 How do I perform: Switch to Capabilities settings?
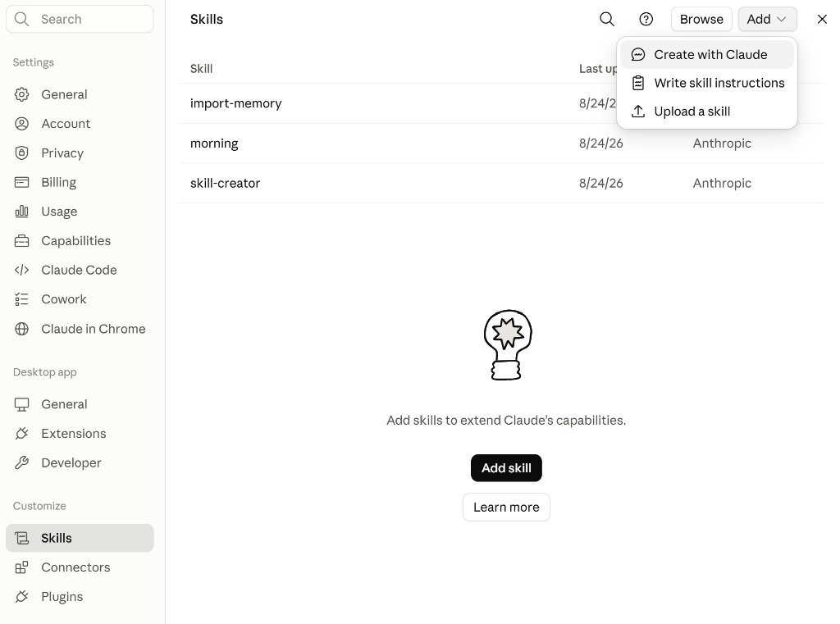80,241
